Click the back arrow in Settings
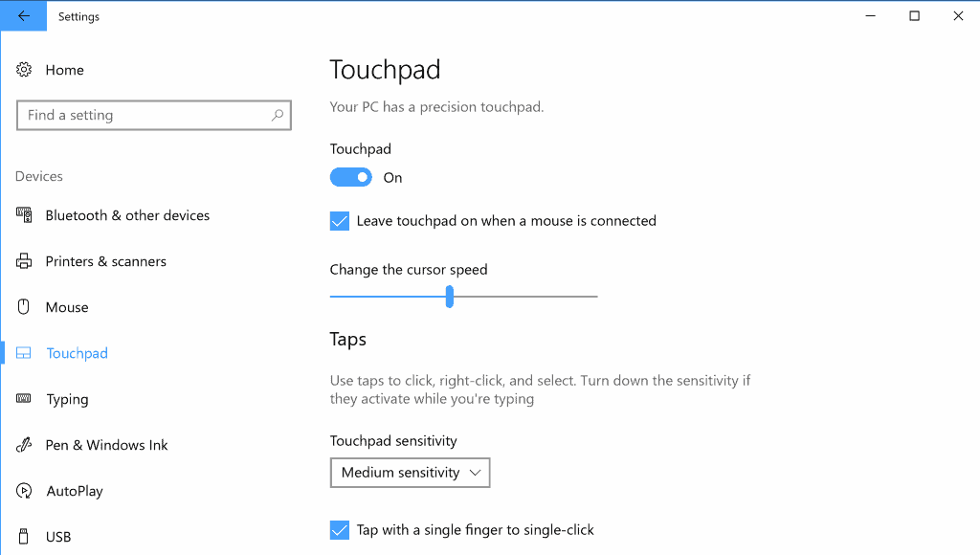Viewport: 980px width, 555px height. pos(24,16)
